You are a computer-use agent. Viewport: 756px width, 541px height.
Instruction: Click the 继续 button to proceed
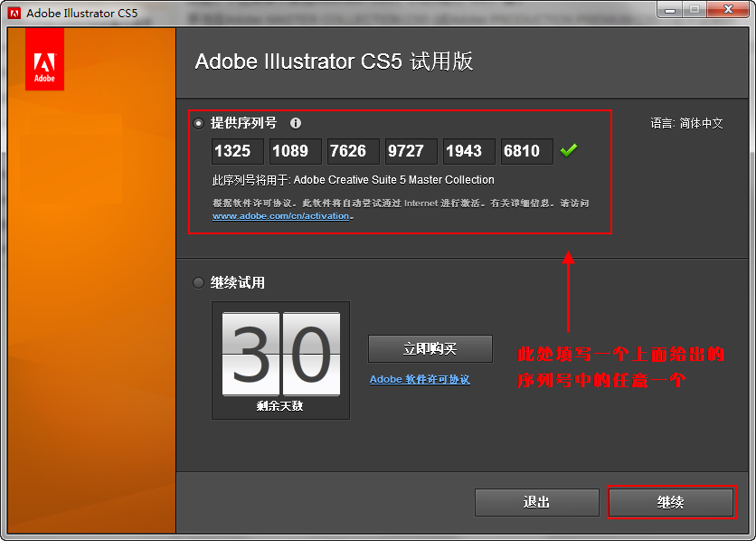[x=672, y=502]
